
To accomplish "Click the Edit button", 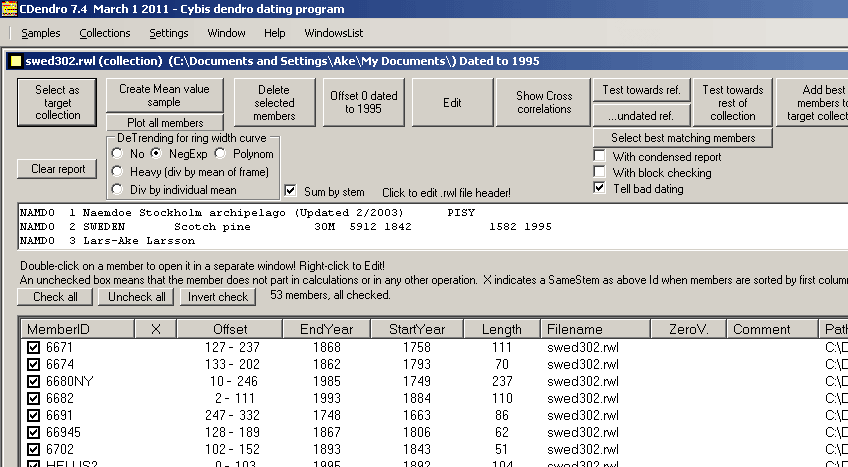I will point(452,102).
